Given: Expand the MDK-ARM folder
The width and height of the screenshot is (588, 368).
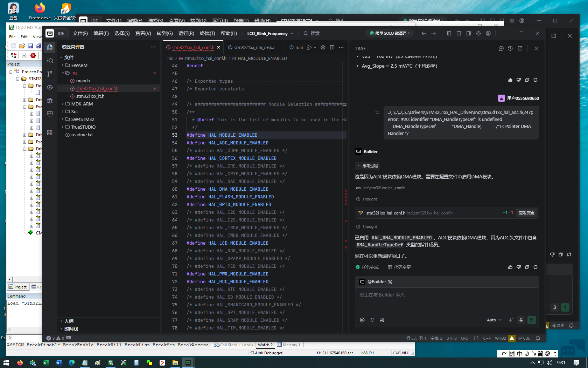Looking at the screenshot, I should tap(82, 104).
